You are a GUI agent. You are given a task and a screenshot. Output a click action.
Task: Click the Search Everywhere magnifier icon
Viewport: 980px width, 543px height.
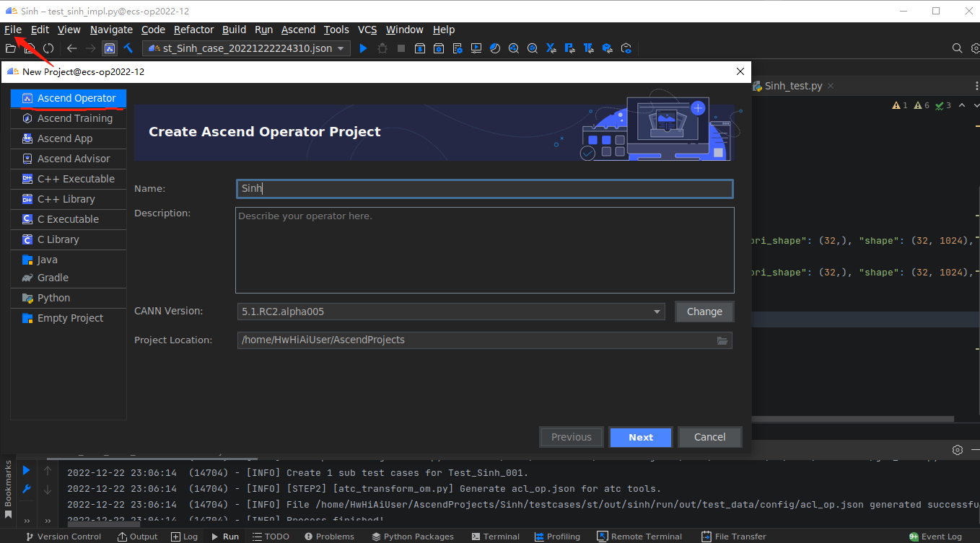tap(957, 48)
